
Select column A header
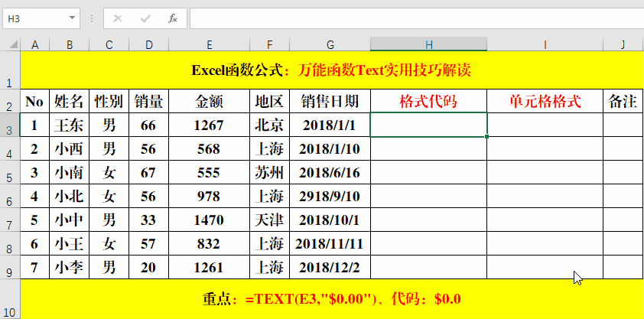35,44
